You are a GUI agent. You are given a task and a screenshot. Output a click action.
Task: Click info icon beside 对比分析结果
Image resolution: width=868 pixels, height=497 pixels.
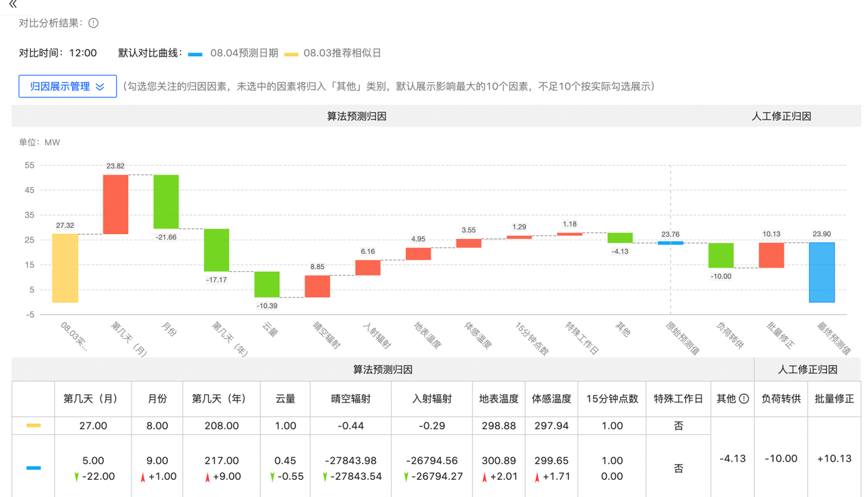94,23
